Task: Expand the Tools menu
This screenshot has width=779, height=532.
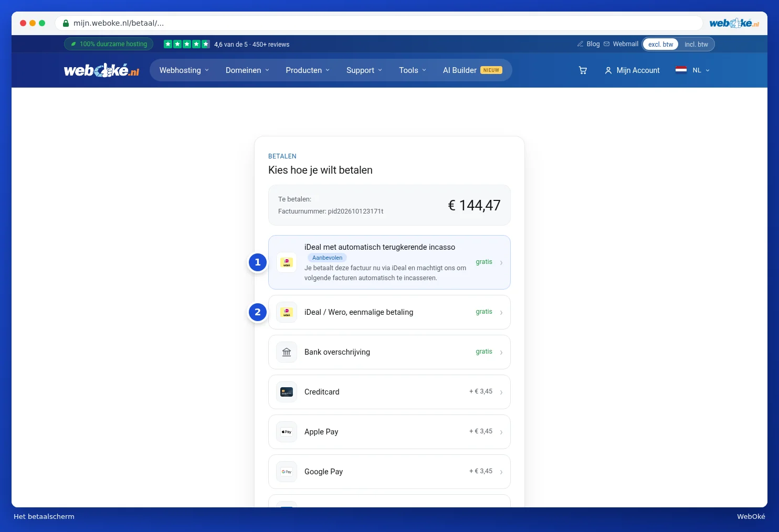Action: pyautogui.click(x=413, y=70)
